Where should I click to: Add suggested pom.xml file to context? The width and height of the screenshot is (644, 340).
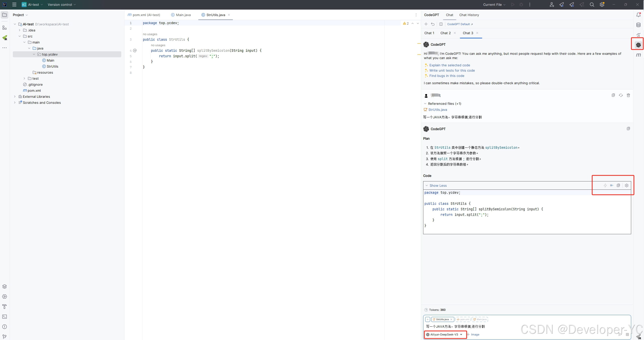463,319
